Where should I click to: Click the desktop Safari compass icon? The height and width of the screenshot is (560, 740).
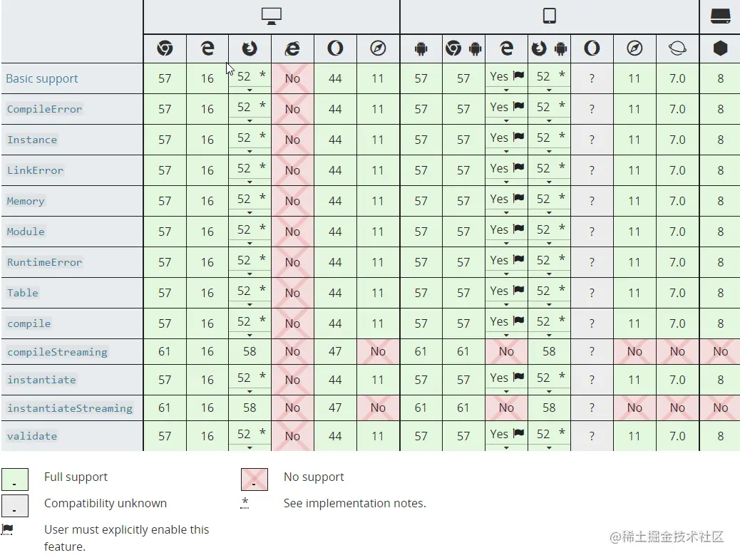point(378,48)
